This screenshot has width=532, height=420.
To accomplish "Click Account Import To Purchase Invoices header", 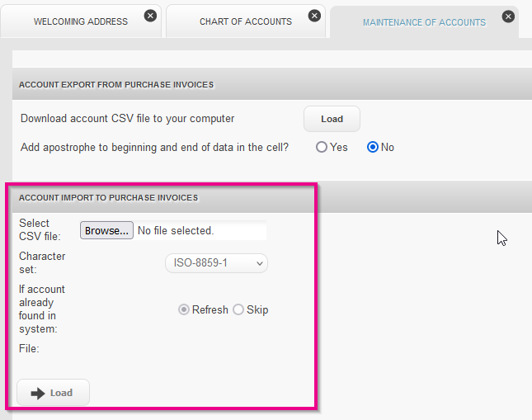I will click(109, 197).
